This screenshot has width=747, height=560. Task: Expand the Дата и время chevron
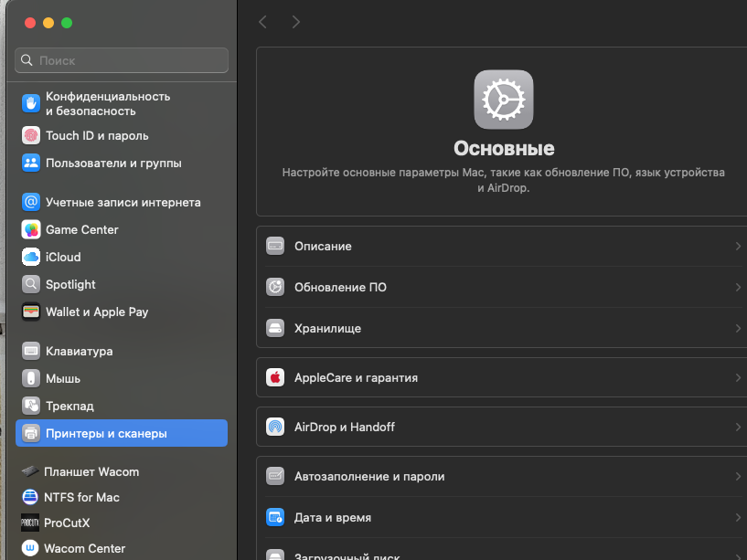[x=738, y=517]
